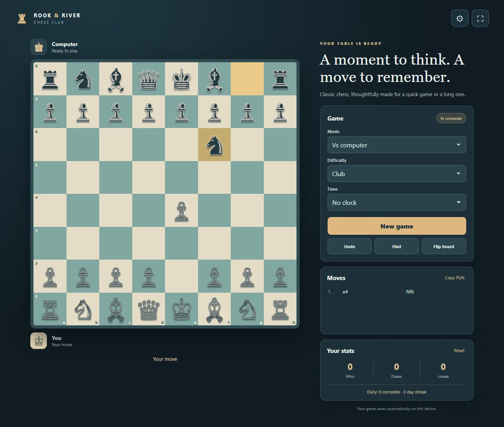Screen dimensions: 504x427
Task: Start a New game
Action: pyautogui.click(x=397, y=226)
